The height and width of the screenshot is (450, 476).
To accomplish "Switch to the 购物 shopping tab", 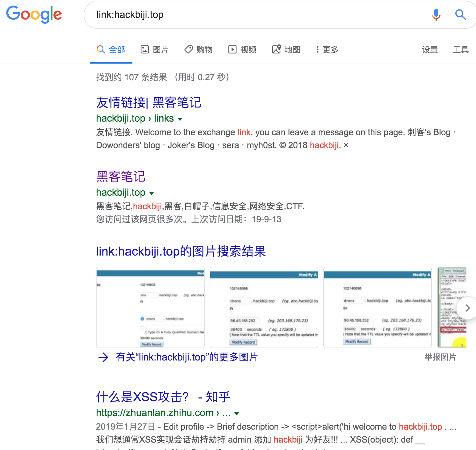I will click(198, 49).
